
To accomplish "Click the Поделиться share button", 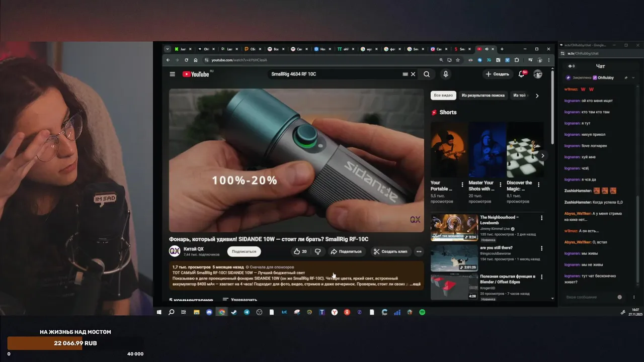I will pyautogui.click(x=346, y=251).
